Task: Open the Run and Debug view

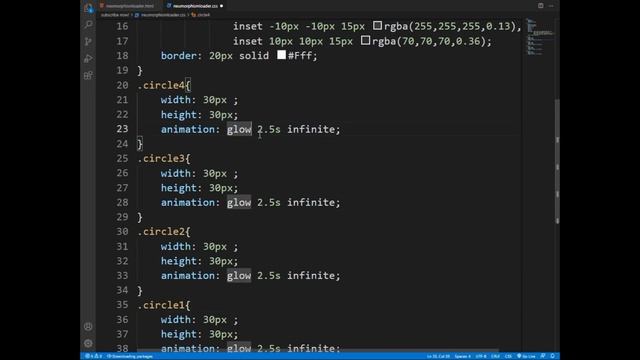Action: [88, 58]
